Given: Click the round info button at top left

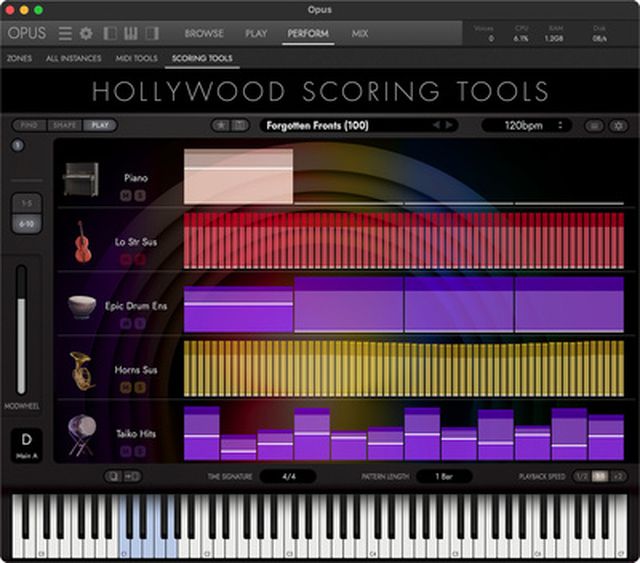Looking at the screenshot, I should pyautogui.click(x=18, y=145).
